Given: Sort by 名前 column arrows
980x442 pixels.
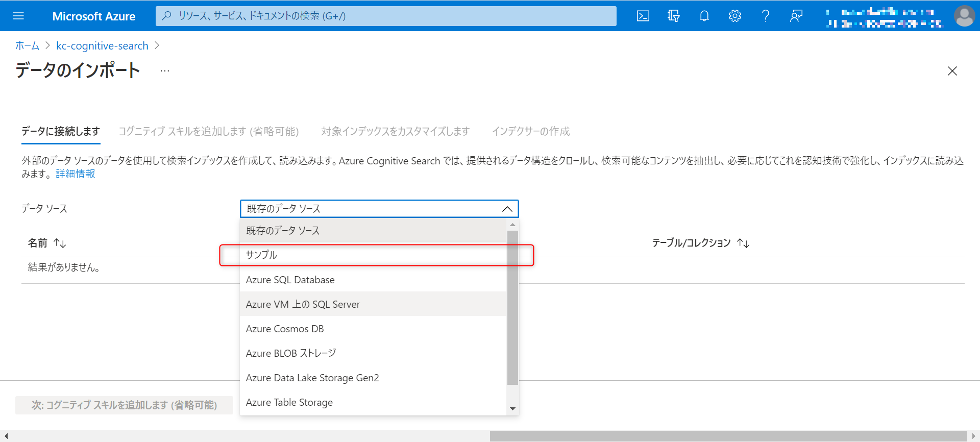Looking at the screenshot, I should tap(60, 243).
